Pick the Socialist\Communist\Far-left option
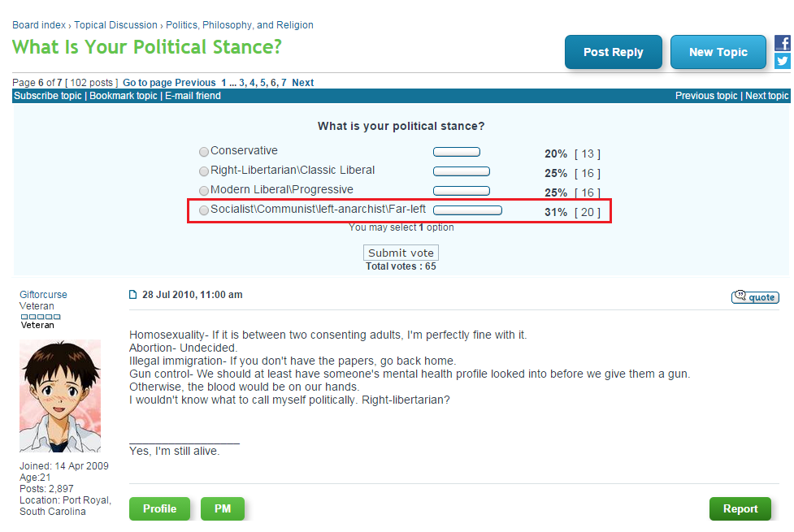 pyautogui.click(x=204, y=210)
